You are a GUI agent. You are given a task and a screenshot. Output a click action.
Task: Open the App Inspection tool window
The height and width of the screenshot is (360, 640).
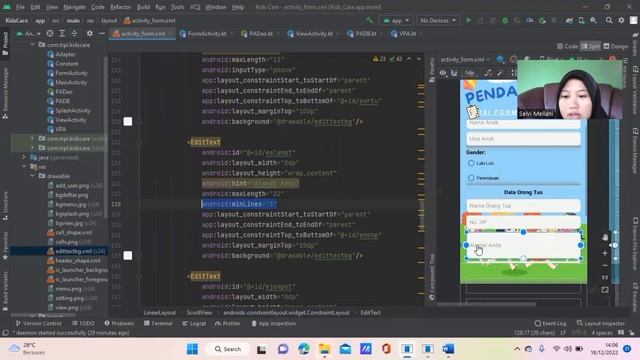273,323
